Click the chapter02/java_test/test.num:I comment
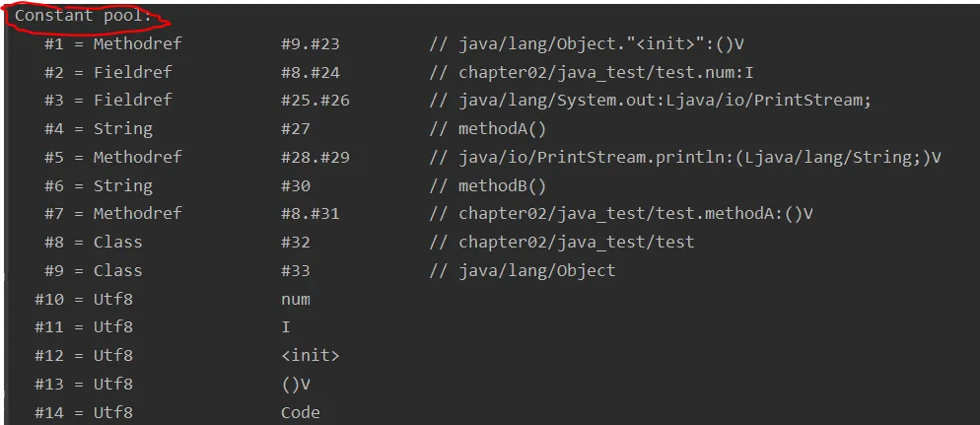The image size is (980, 425). pos(606,72)
